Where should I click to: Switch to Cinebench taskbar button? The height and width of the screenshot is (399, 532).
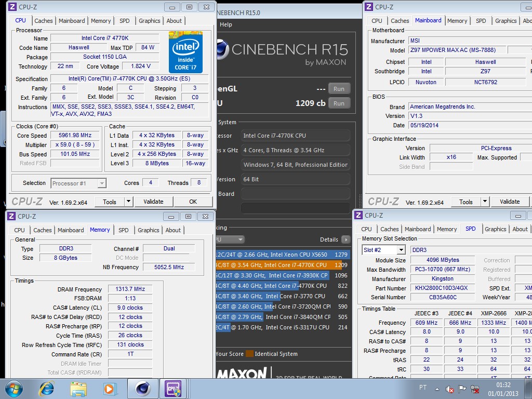142,389
